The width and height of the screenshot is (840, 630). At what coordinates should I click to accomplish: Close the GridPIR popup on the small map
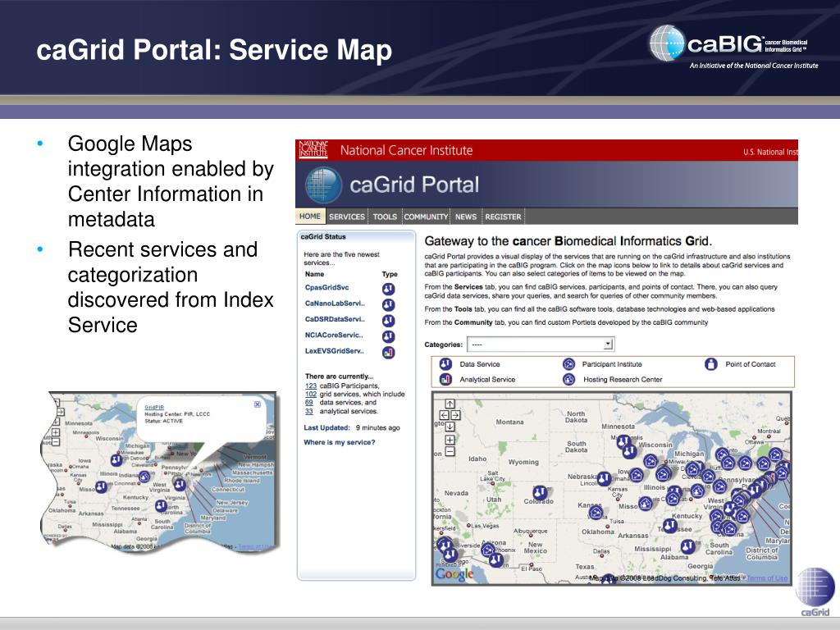coord(257,404)
